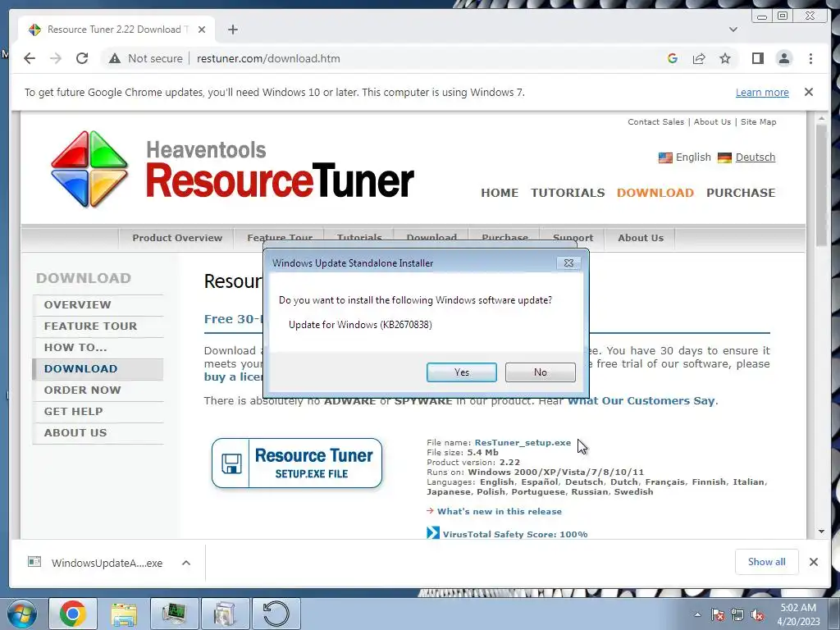Bookmark page with the star icon

[x=725, y=58]
